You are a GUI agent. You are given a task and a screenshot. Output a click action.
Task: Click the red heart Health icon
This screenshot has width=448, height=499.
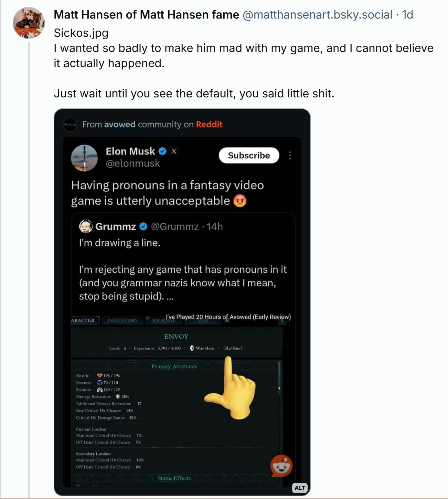[100, 375]
